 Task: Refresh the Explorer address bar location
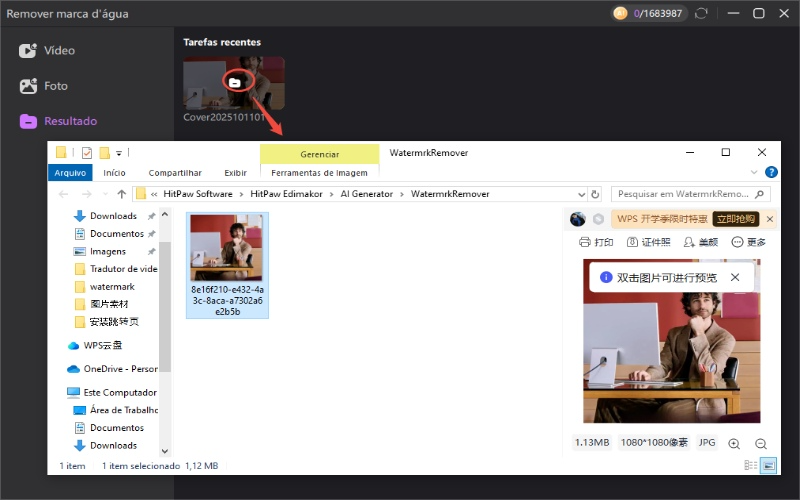595,194
